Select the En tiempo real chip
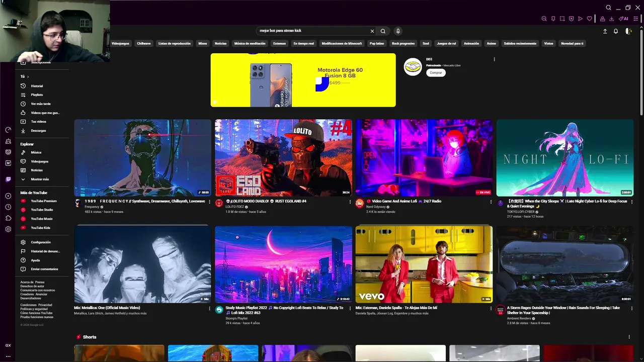Image resolution: width=644 pixels, height=362 pixels. tap(304, 43)
